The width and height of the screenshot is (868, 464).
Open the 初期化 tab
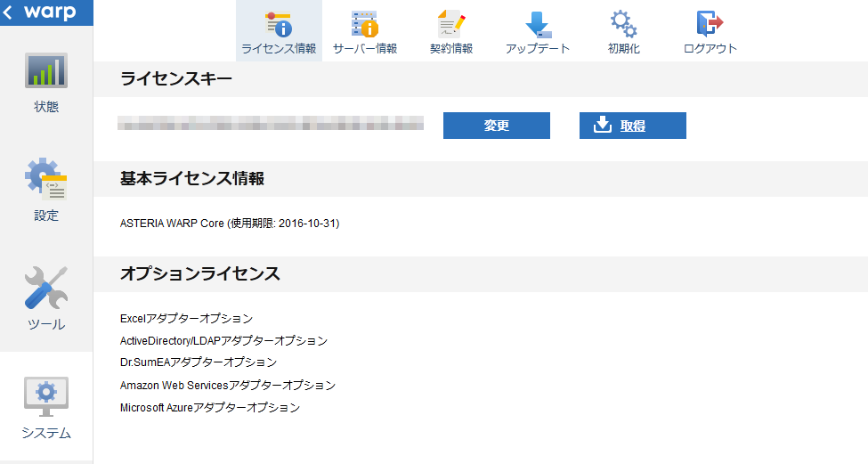pos(624,32)
